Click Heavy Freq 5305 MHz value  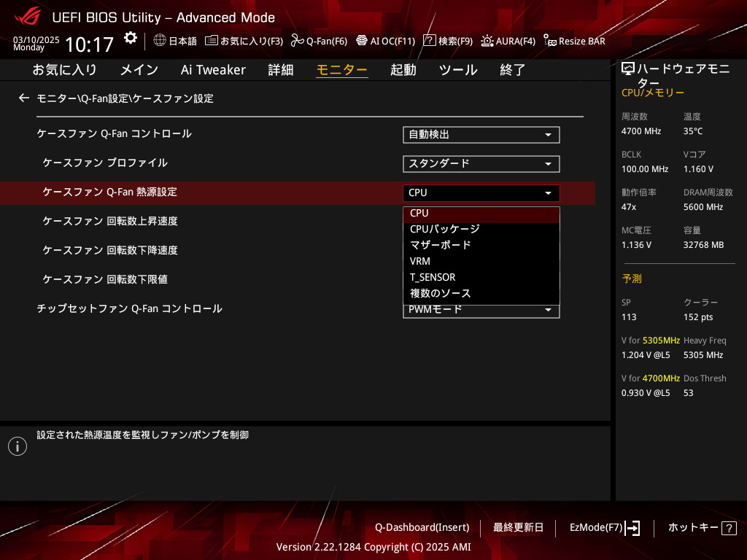click(x=703, y=355)
